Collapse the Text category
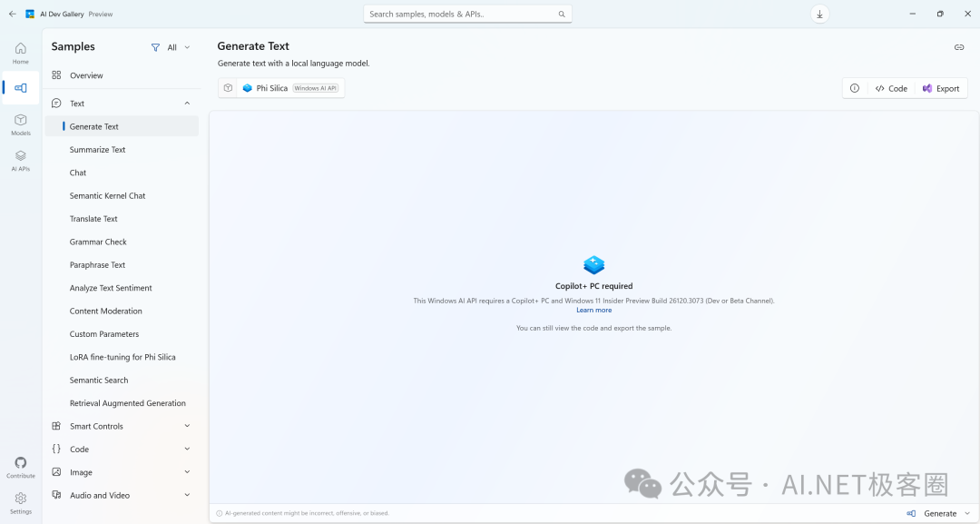Viewport: 980px width, 524px height. [122, 104]
